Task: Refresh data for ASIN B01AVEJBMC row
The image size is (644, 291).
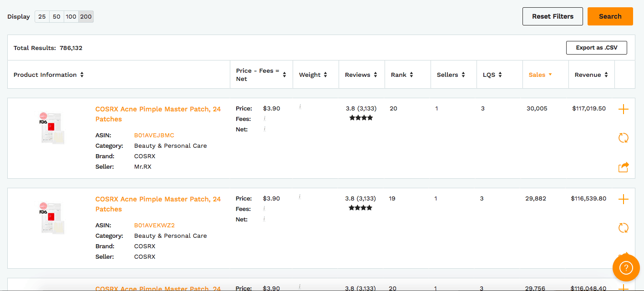Action: point(623,138)
